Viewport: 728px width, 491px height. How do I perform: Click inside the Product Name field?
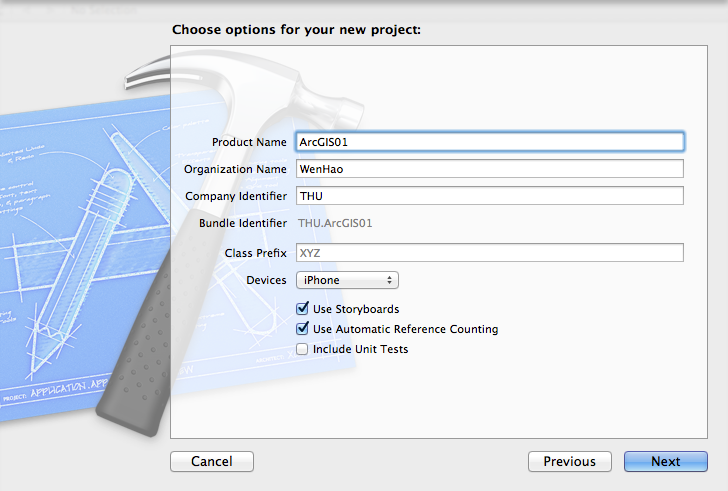pos(489,142)
